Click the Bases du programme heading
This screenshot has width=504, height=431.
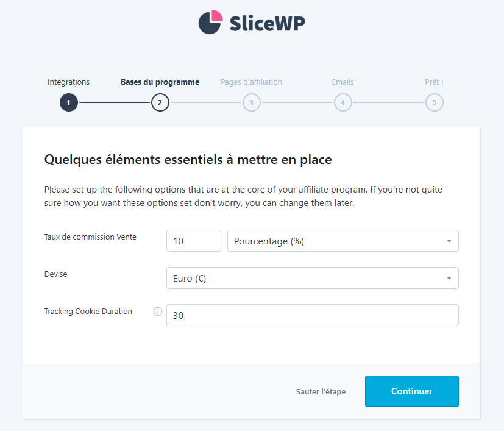[x=160, y=82]
